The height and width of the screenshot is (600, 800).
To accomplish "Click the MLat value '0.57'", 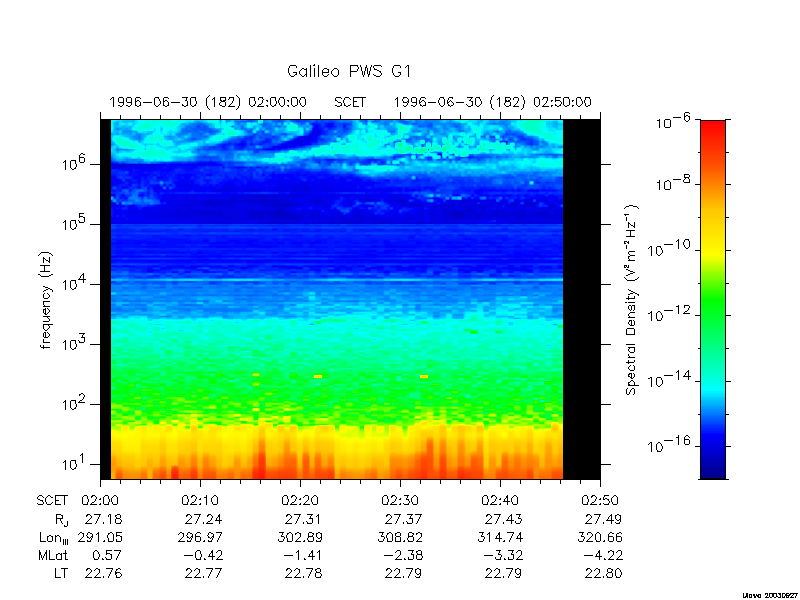I will [108, 556].
